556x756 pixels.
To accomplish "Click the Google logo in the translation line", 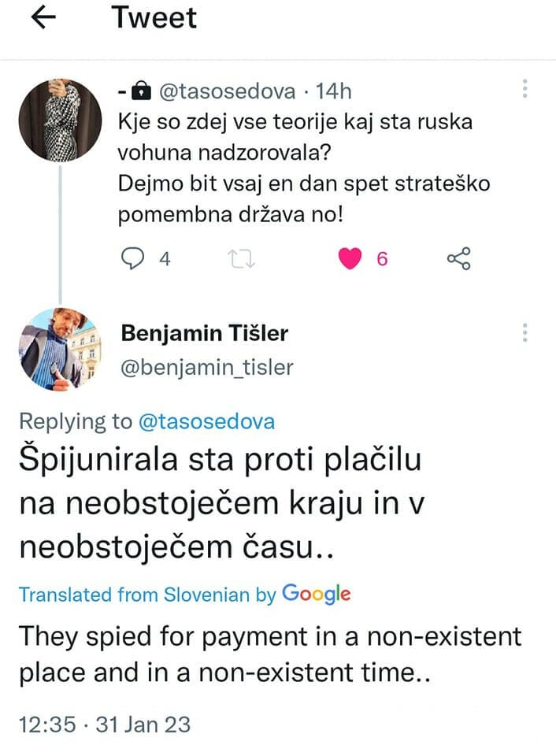I will (x=316, y=594).
